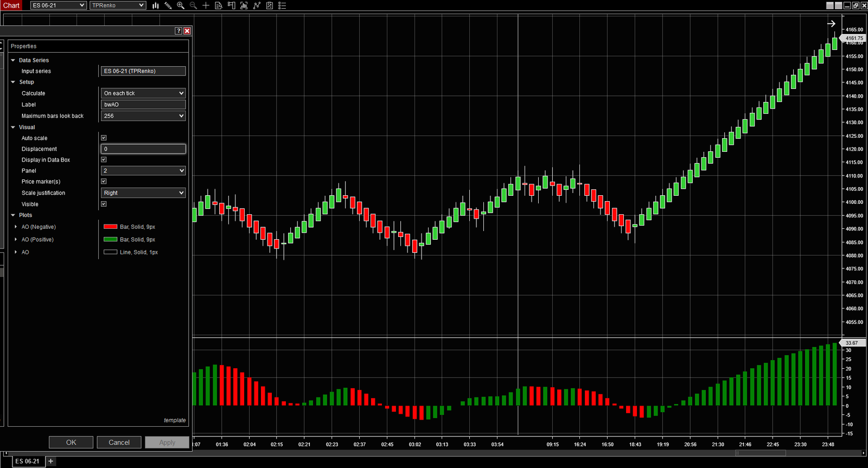Click the Displacement input field
The height and width of the screenshot is (468, 868).
pos(143,149)
